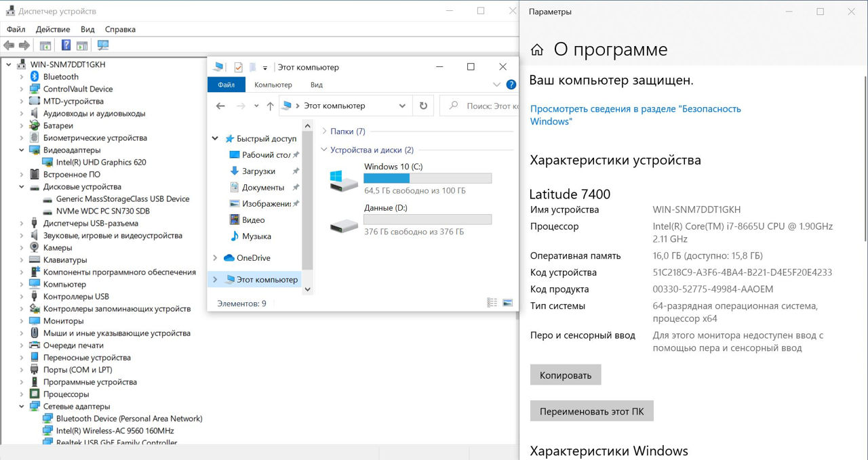Open the address bar history dropdown
Image resolution: width=868 pixels, height=460 pixels.
coord(402,106)
